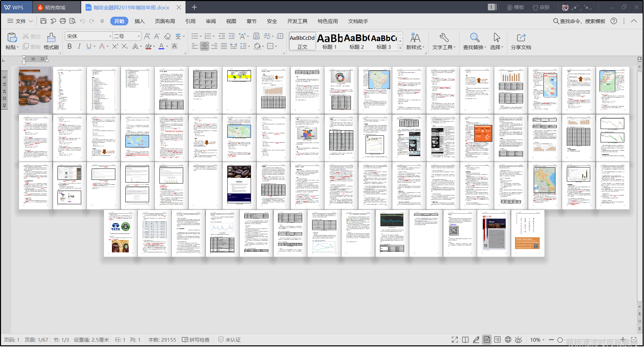Click the zoom slider handle
The width and height of the screenshot is (644, 347).
[x=560, y=340]
